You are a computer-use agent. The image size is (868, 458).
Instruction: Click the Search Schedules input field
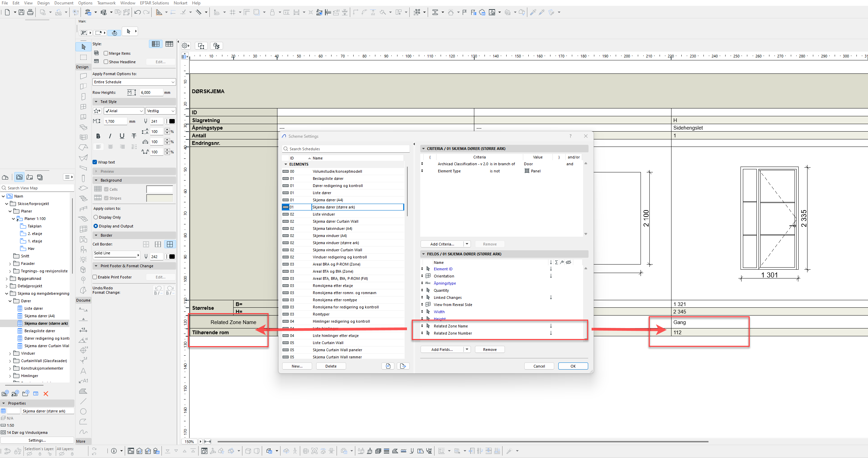[x=347, y=149]
